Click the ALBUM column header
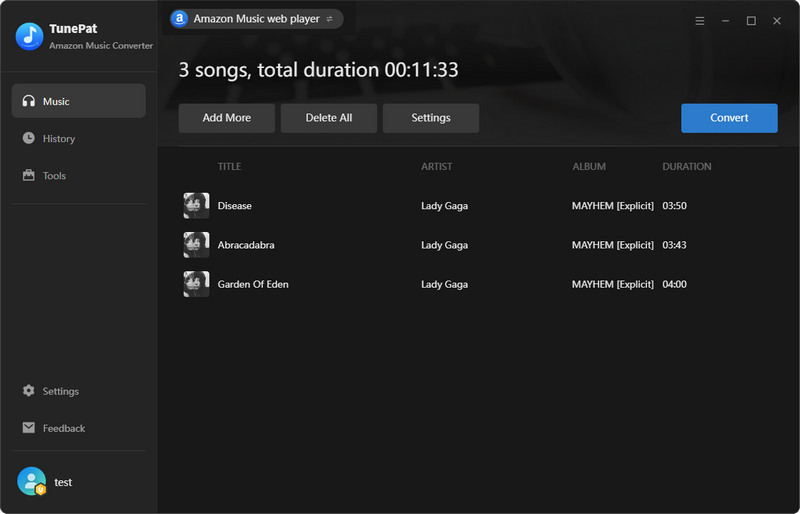Viewport: 800px width, 514px height. coord(589,166)
